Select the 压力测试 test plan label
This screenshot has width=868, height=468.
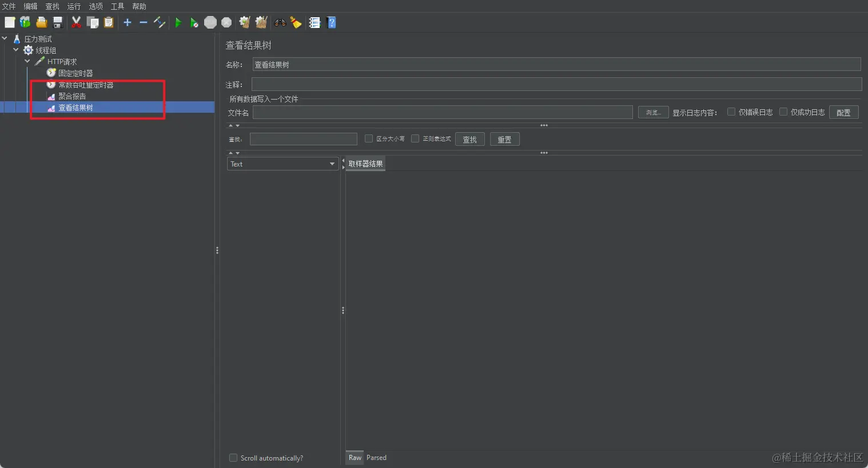[38, 39]
